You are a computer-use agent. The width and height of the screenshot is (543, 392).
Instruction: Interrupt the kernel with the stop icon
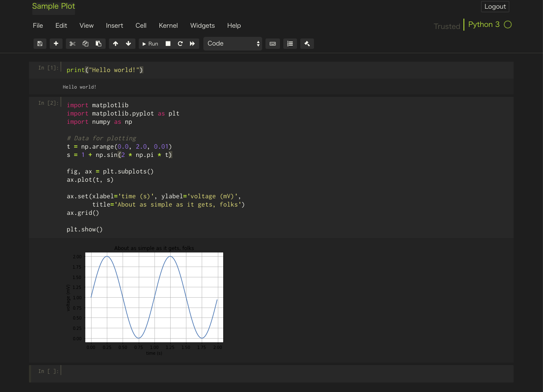168,43
